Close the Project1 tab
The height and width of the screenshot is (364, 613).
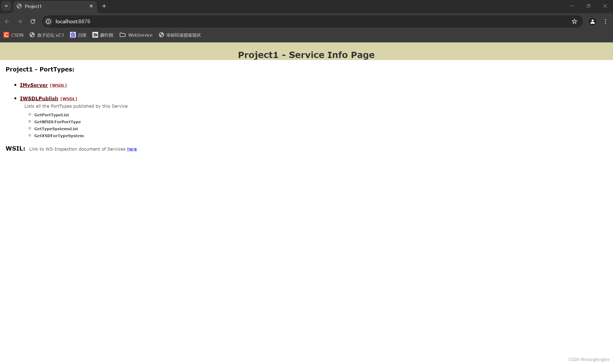tap(91, 6)
